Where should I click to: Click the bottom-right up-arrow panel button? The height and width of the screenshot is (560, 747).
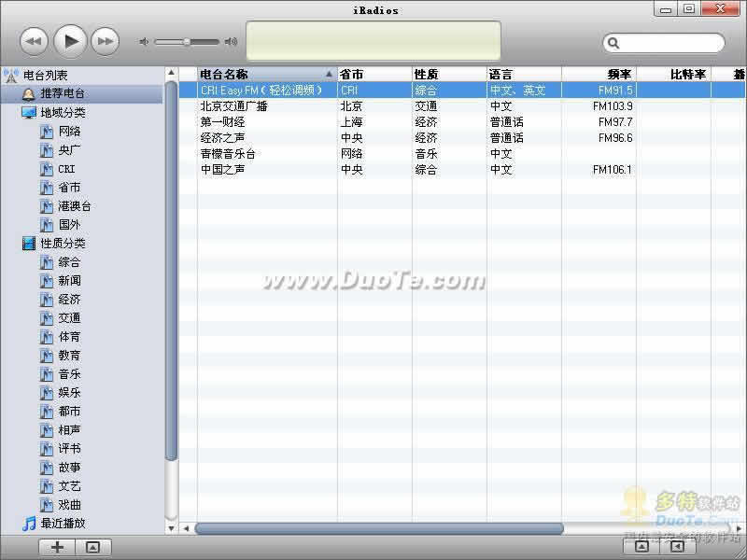click(x=641, y=546)
